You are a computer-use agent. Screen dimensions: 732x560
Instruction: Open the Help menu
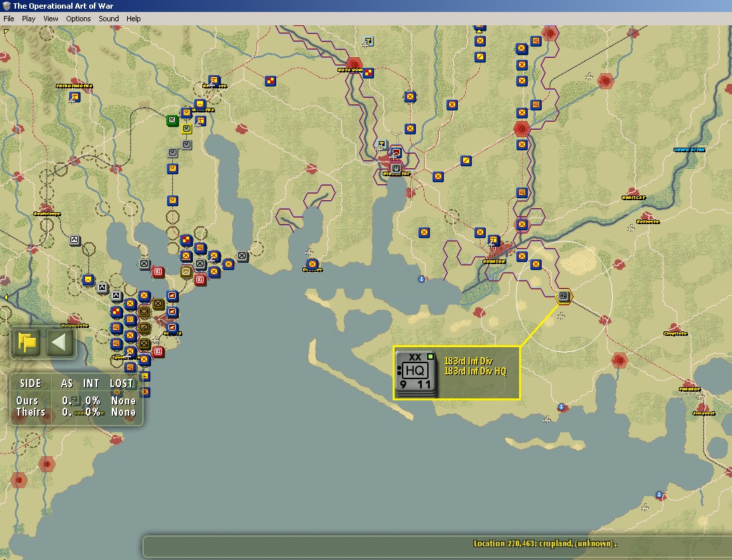pyautogui.click(x=133, y=19)
